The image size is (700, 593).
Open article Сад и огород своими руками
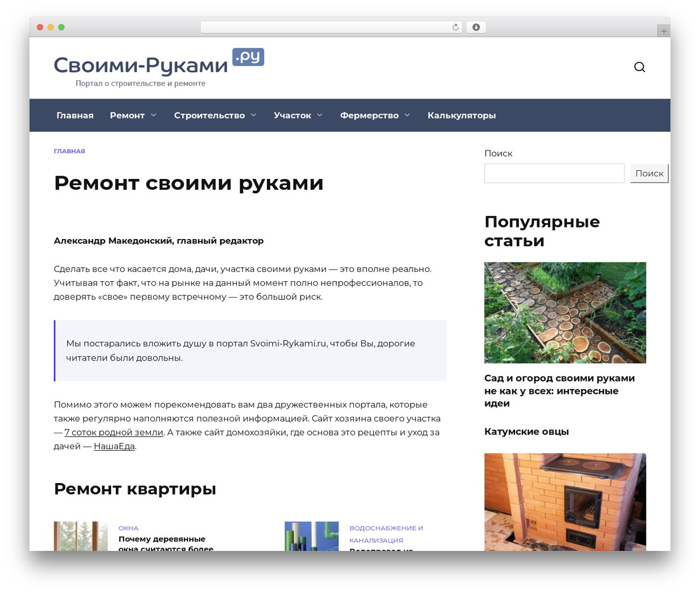click(x=559, y=391)
